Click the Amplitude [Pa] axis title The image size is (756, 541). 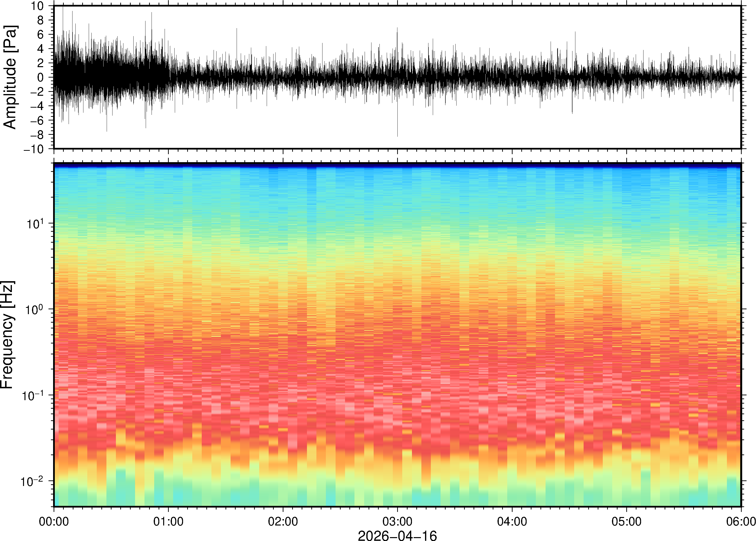(10, 77)
